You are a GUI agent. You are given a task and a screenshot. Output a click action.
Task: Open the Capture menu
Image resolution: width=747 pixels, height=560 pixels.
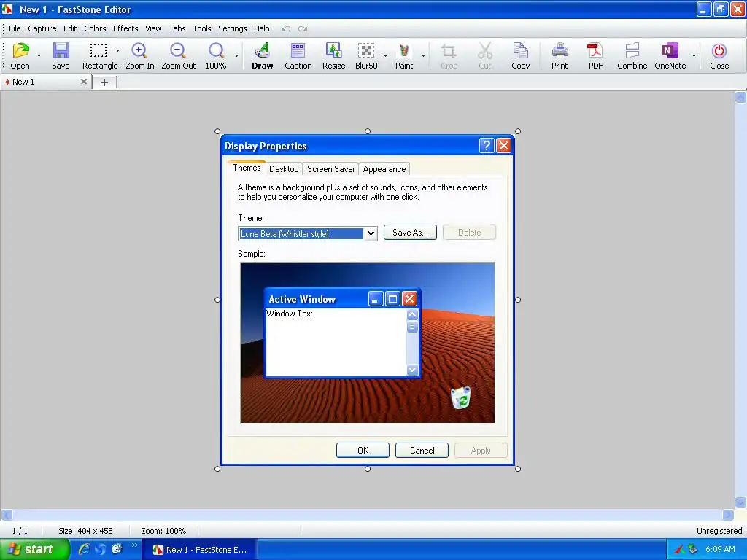pyautogui.click(x=42, y=28)
